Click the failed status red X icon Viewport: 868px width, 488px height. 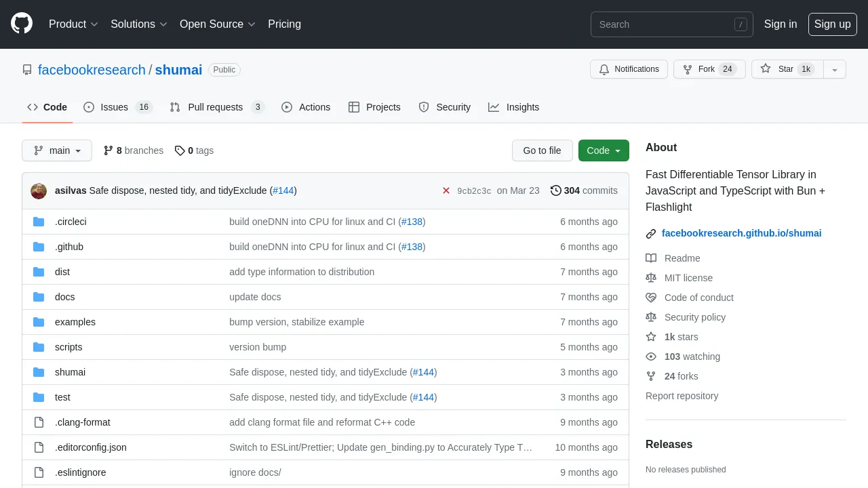[446, 190]
